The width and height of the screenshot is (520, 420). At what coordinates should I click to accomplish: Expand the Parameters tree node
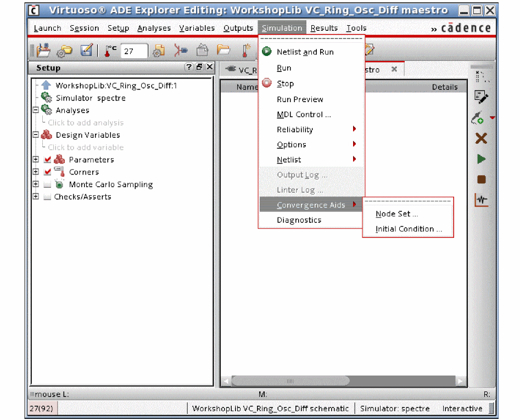(x=36, y=159)
